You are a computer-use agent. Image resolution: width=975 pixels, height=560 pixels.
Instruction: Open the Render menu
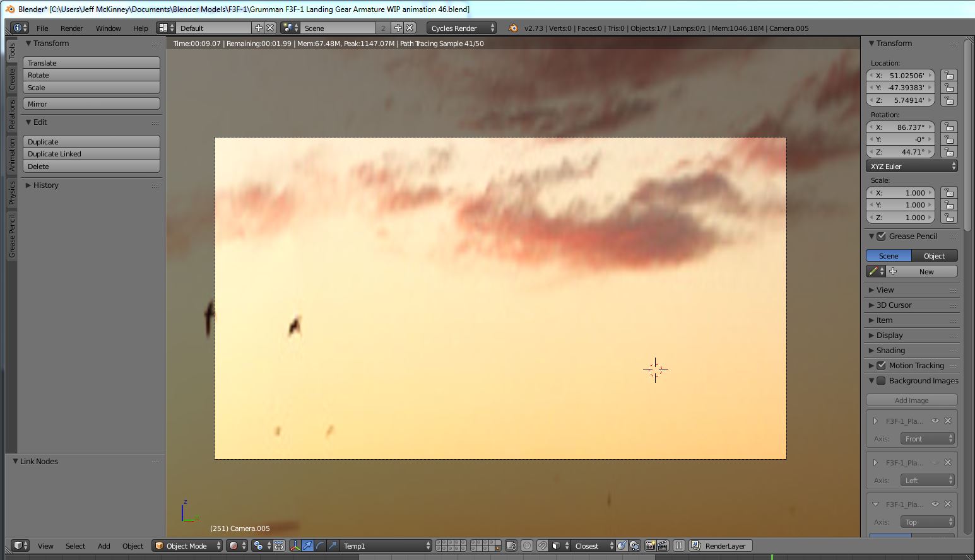pyautogui.click(x=71, y=28)
